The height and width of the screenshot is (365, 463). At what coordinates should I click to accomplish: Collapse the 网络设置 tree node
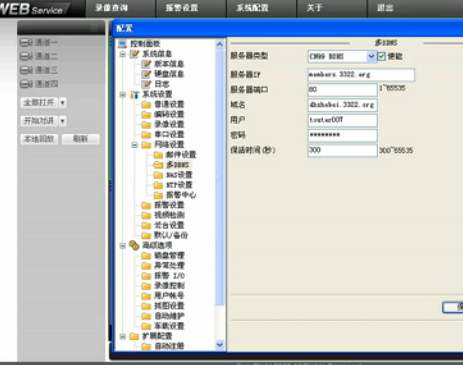134,145
